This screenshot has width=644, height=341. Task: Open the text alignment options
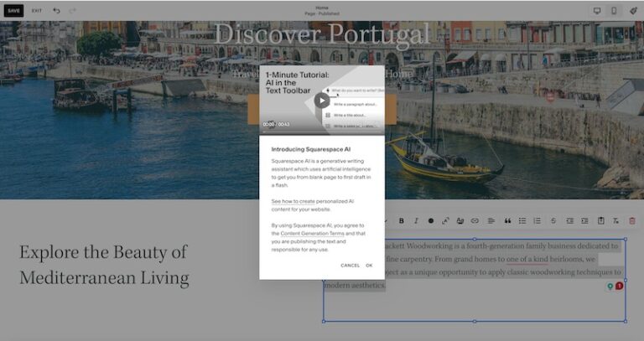[x=491, y=221]
